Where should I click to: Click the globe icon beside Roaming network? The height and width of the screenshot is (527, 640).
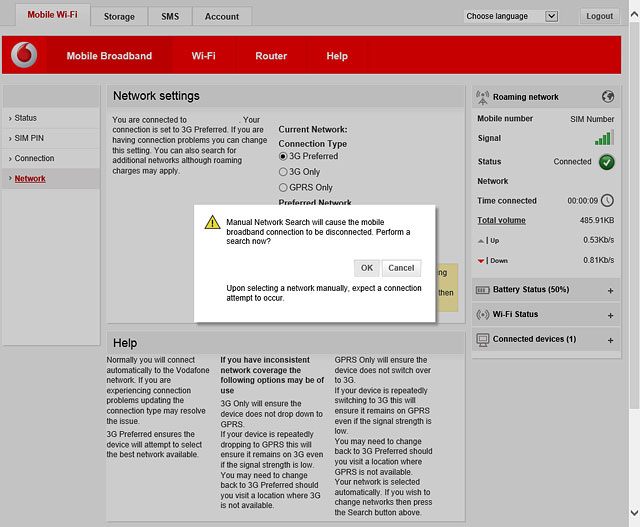point(608,97)
